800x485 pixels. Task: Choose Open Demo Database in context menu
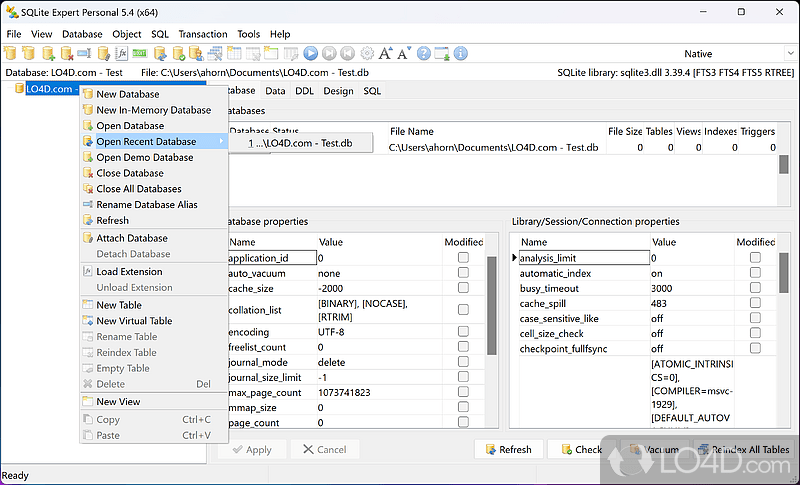pos(154,157)
